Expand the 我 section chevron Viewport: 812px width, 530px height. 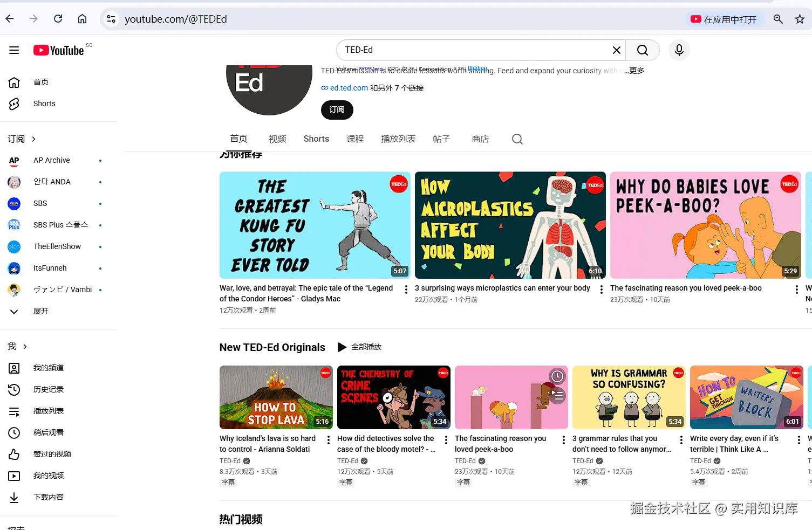pyautogui.click(x=25, y=347)
